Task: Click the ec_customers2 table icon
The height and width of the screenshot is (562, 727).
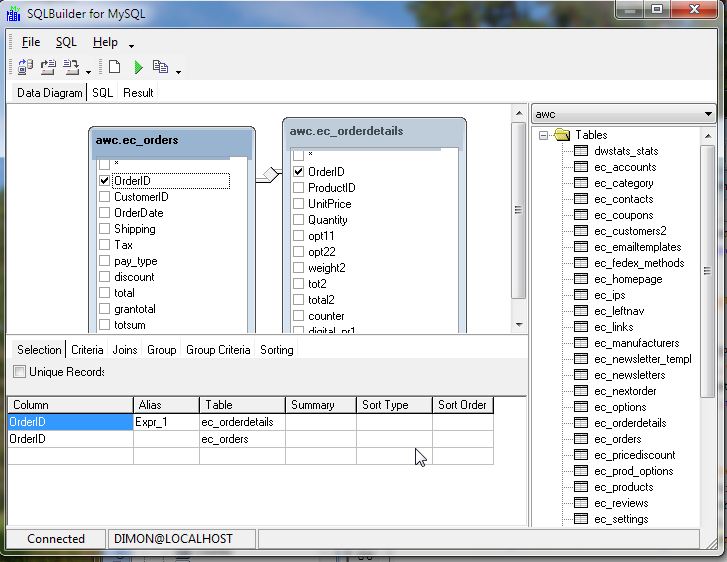Action: point(580,231)
